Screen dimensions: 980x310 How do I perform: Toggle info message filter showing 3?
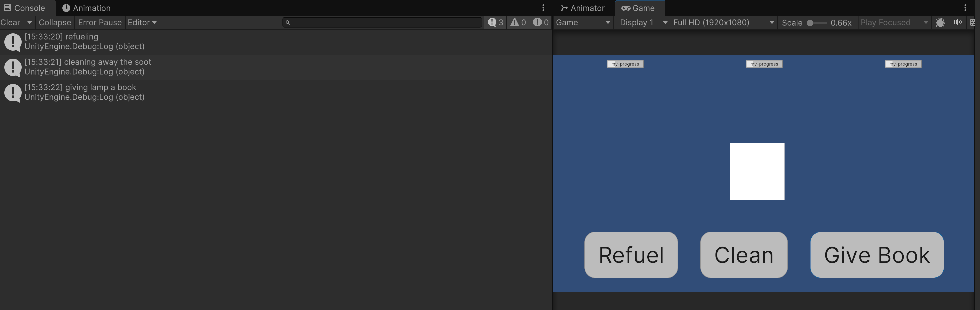(x=496, y=22)
